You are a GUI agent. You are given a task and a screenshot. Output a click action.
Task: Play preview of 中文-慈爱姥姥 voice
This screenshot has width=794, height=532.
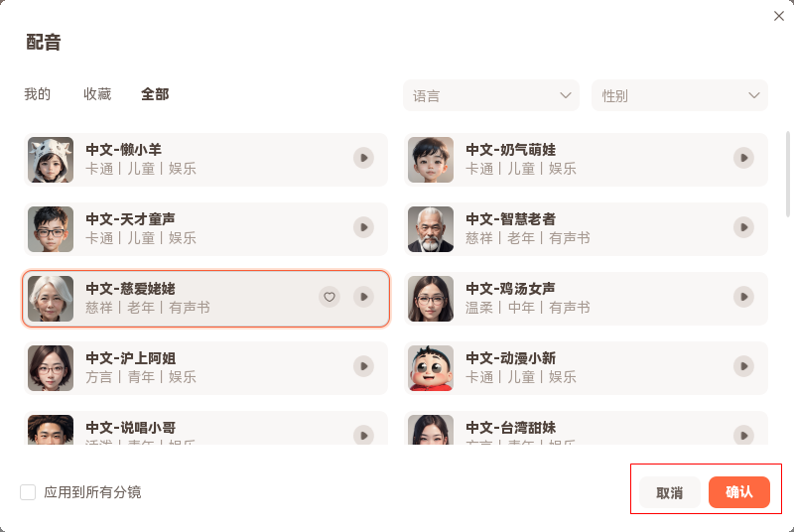363,297
